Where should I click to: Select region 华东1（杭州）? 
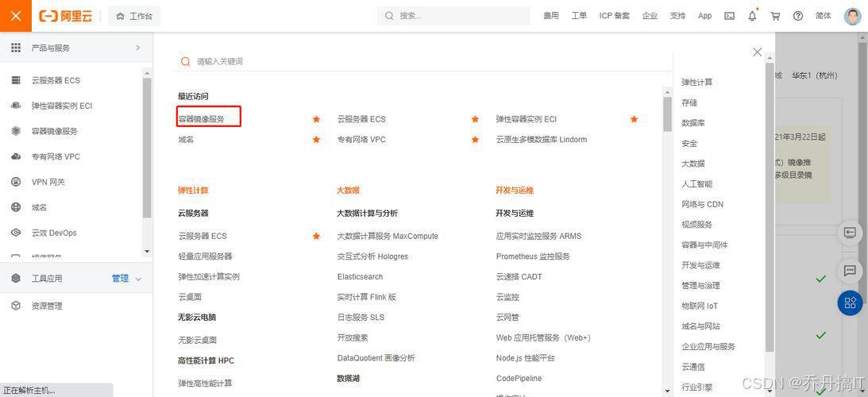814,75
